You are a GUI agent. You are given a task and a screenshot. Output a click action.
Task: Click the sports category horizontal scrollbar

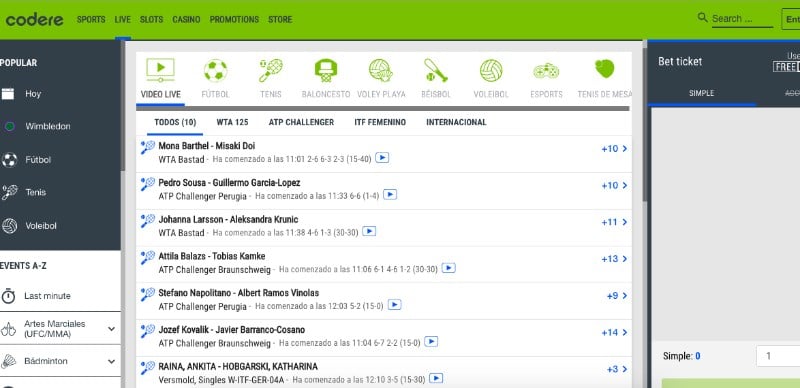[383, 108]
